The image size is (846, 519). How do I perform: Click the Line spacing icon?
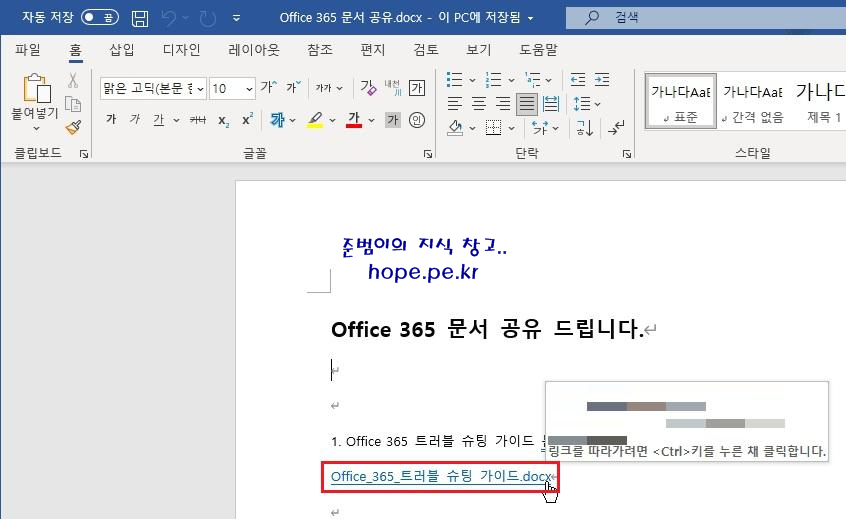click(582, 104)
